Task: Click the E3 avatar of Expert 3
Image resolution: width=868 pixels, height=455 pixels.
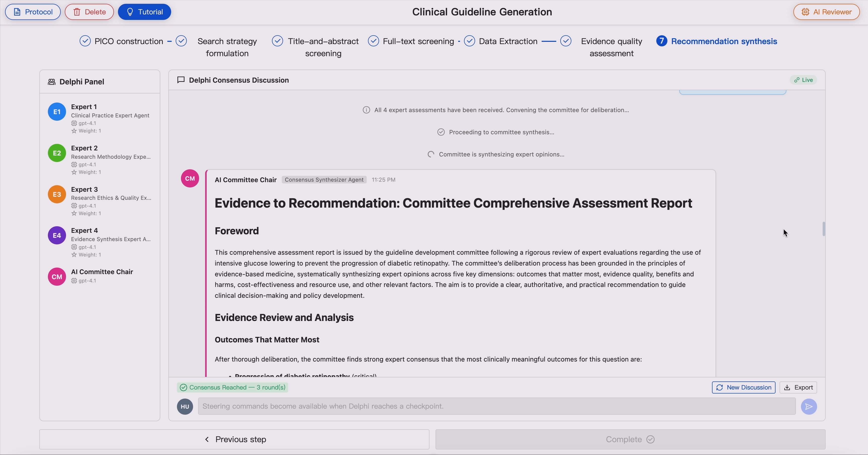Action: 57,194
